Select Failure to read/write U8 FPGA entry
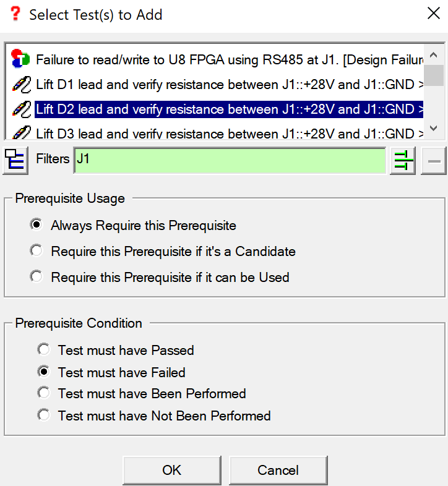Screen dimensions: 448x486 [x=229, y=59]
